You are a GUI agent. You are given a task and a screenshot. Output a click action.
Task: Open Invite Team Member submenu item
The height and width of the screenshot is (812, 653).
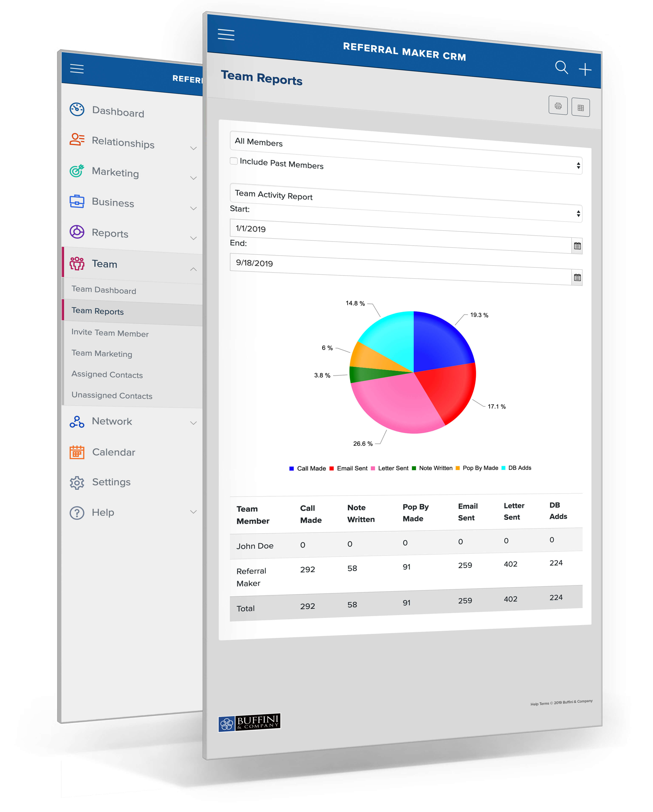point(110,333)
